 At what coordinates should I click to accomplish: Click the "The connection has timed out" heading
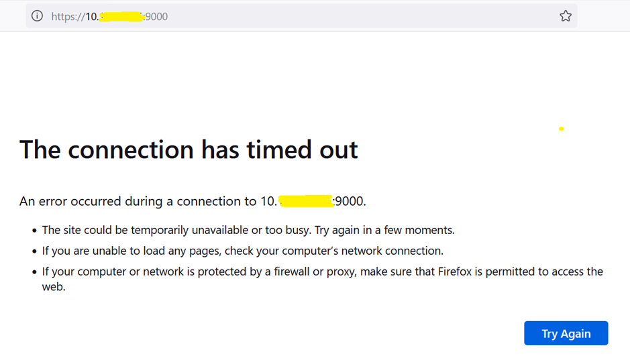(189, 149)
